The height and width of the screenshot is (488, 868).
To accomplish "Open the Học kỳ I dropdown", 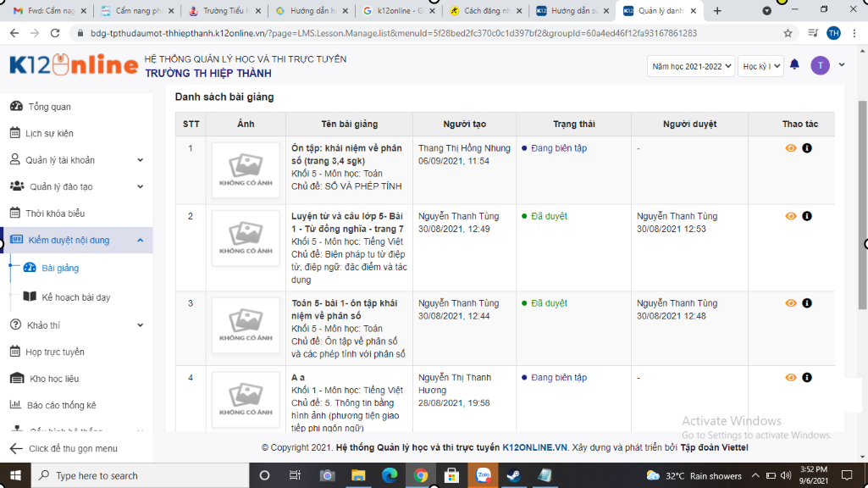I will pos(760,66).
